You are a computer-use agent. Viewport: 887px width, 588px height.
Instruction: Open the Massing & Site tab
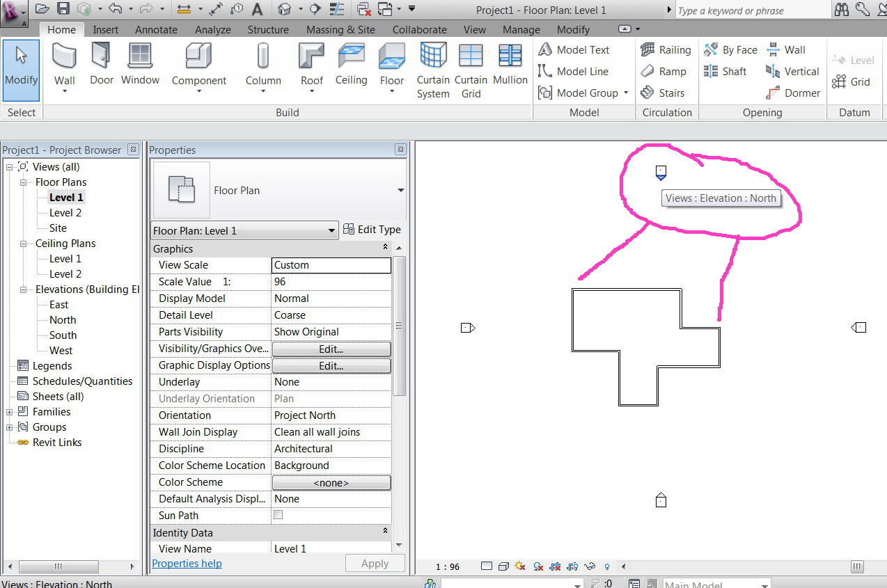click(340, 29)
